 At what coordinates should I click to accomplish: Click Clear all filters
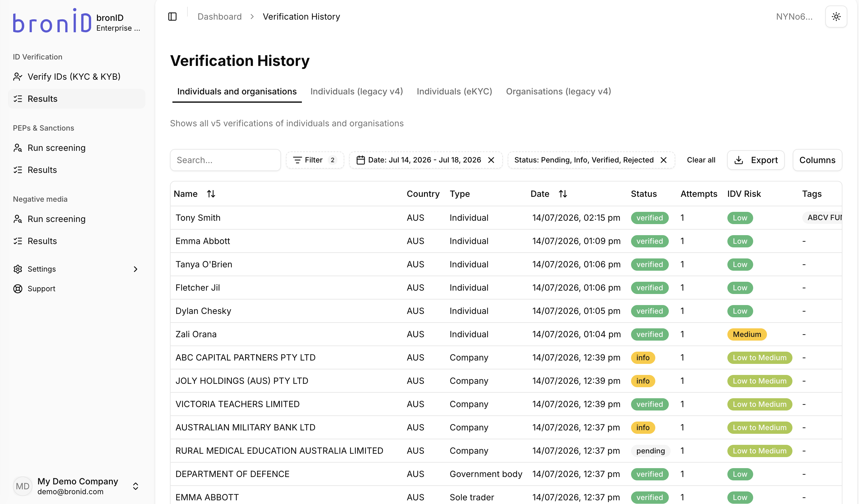coord(701,160)
